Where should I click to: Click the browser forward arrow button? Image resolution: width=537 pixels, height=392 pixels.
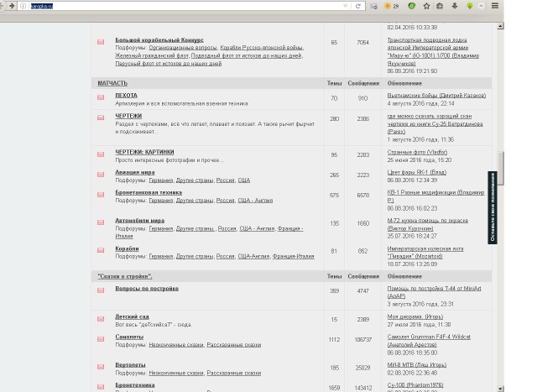coord(11,6)
